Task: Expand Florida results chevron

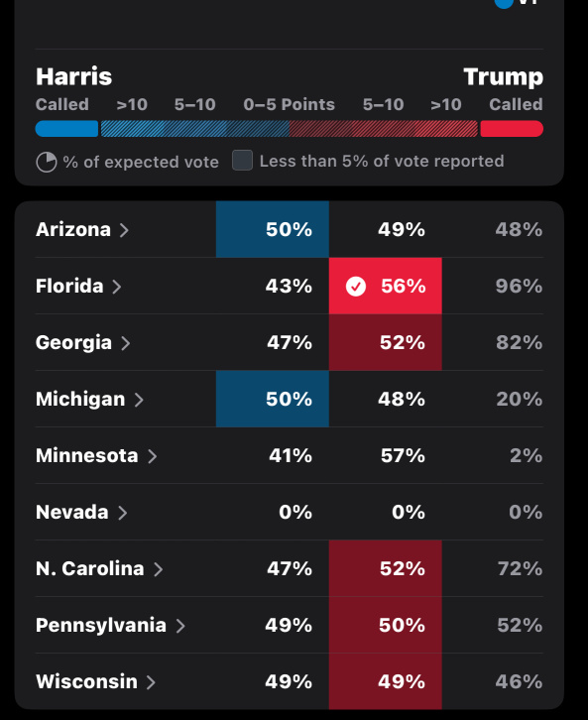Action: point(117,287)
